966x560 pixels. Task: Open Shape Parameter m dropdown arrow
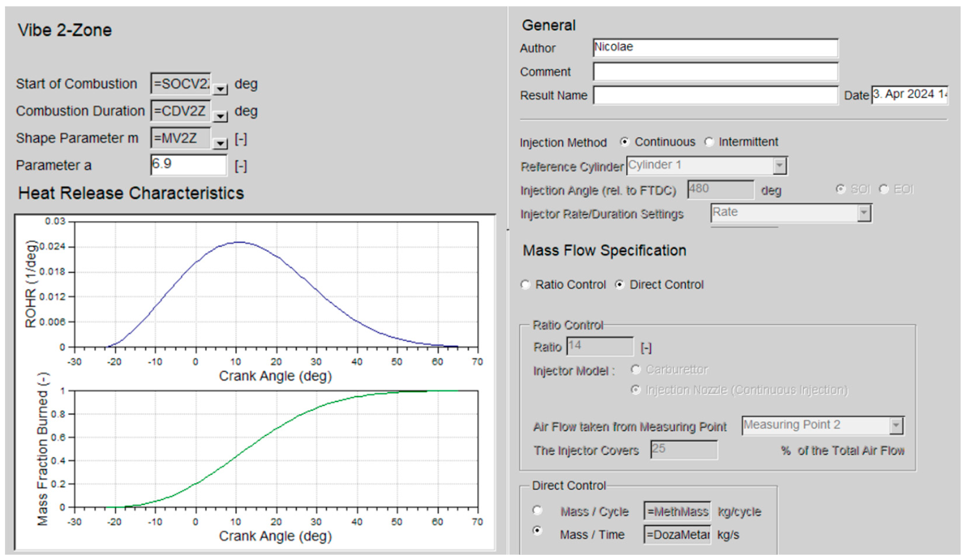(220, 143)
